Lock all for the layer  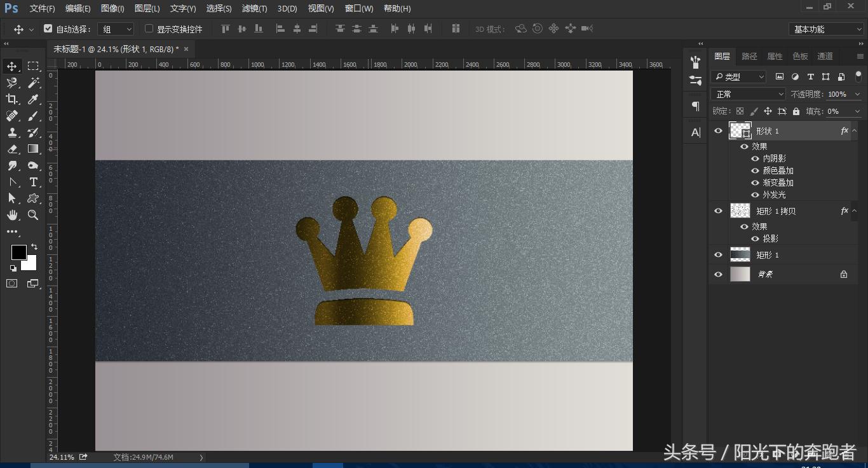[796, 111]
